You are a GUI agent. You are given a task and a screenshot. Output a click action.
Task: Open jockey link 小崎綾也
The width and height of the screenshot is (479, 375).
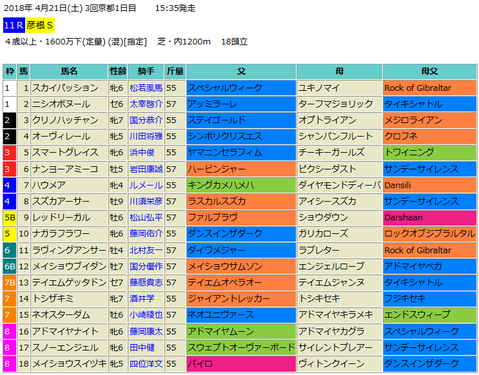pos(146,315)
